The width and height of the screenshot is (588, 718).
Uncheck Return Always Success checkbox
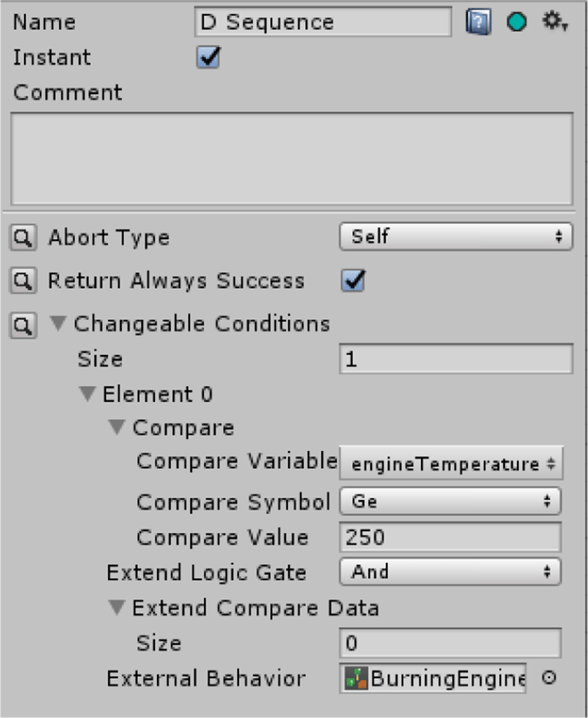tap(353, 280)
